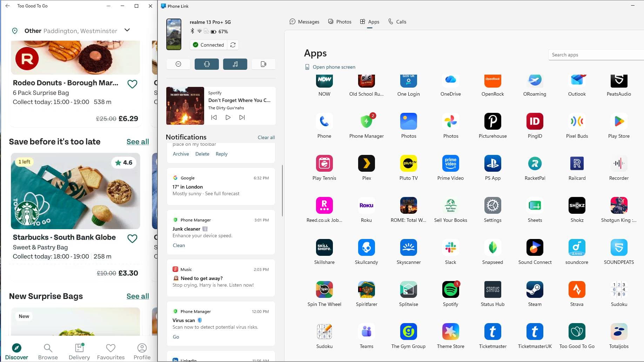Click Go in Virus scan notification

[176, 337]
